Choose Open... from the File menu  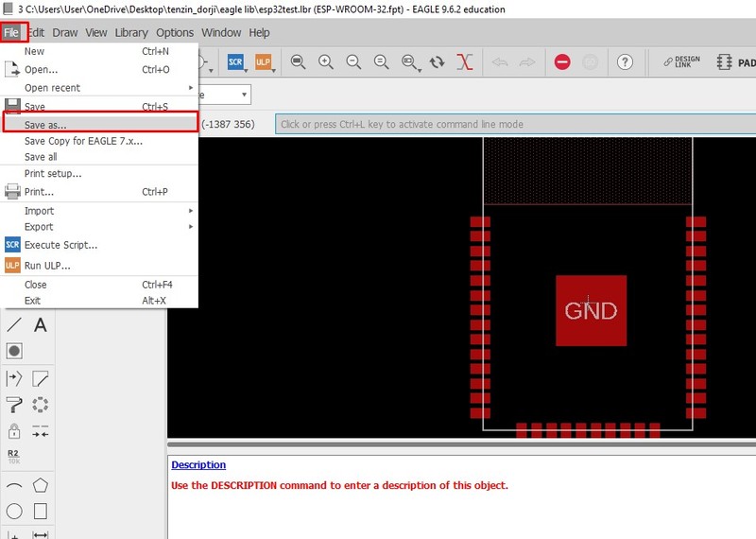point(99,69)
